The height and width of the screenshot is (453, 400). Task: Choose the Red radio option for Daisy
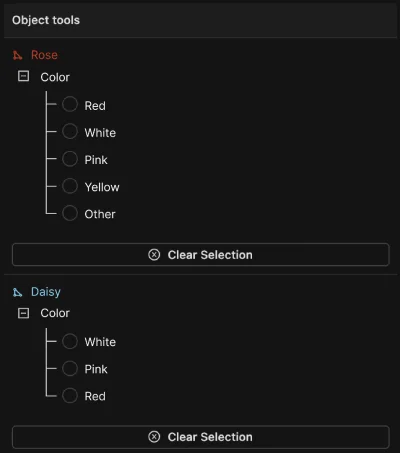(70, 395)
